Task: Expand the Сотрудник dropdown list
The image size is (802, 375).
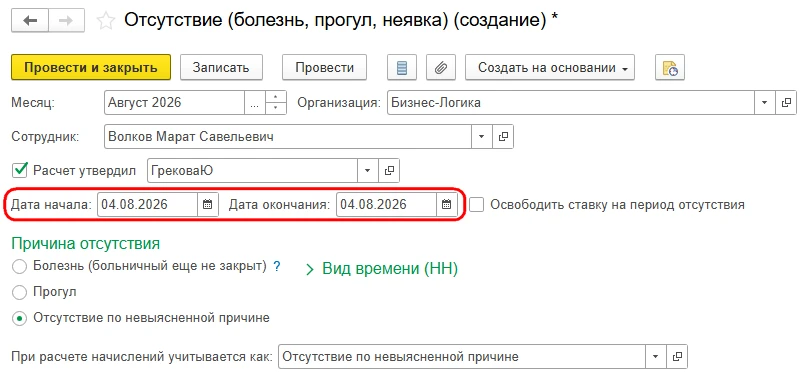Action: [482, 137]
